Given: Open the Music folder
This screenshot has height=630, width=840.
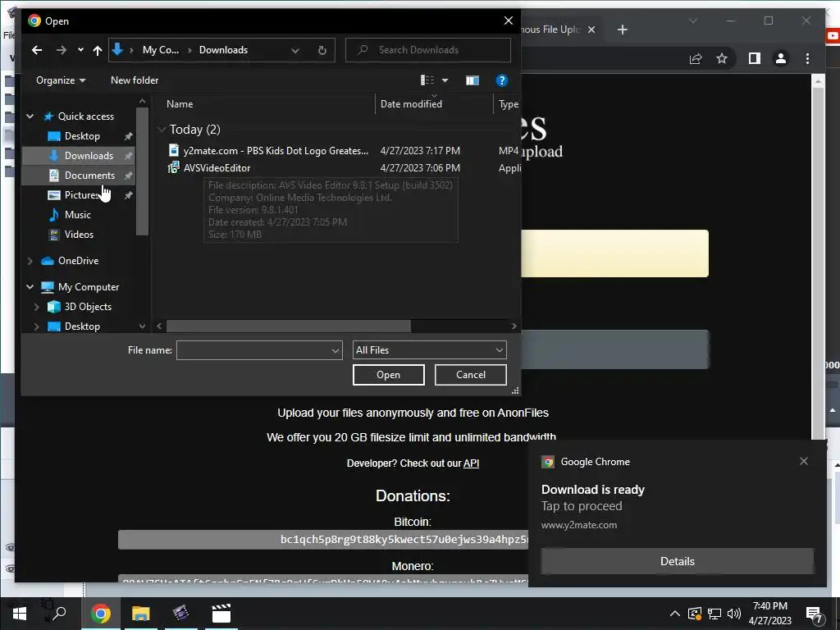Looking at the screenshot, I should point(78,215).
